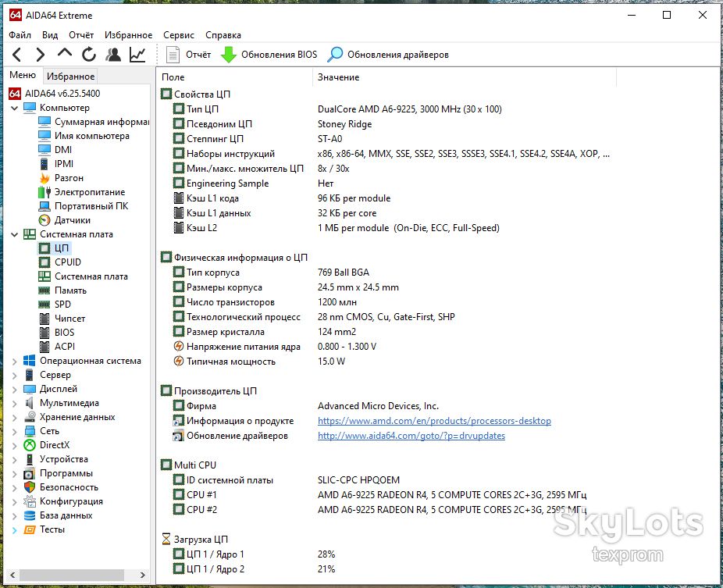This screenshot has width=723, height=588.
Task: Open the aida64.com drvupdates link
Action: click(x=411, y=436)
